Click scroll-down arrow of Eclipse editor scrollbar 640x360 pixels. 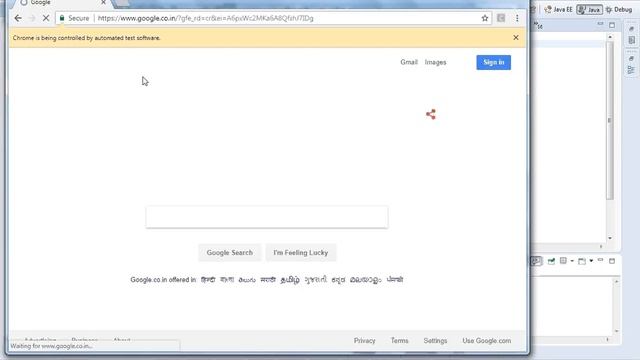[610, 238]
